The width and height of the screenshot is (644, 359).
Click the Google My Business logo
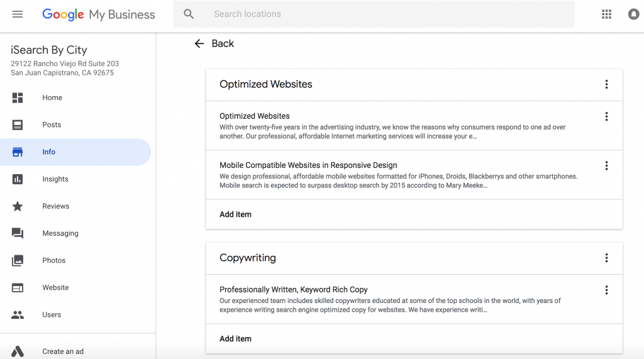(x=99, y=14)
